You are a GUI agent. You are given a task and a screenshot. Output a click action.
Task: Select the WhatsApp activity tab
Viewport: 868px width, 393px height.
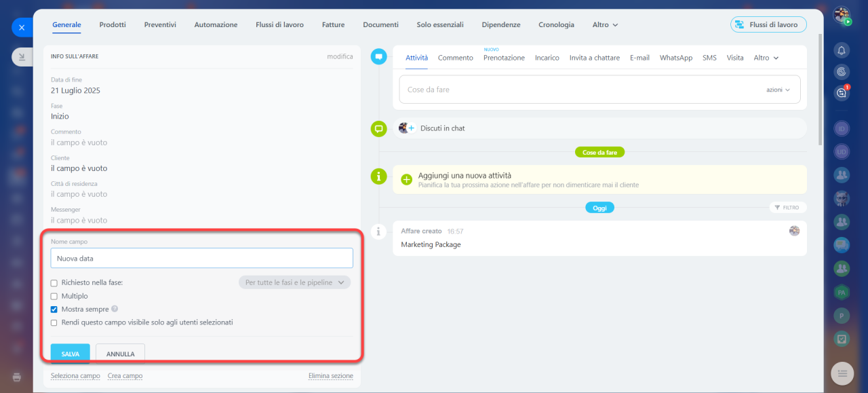click(x=676, y=58)
